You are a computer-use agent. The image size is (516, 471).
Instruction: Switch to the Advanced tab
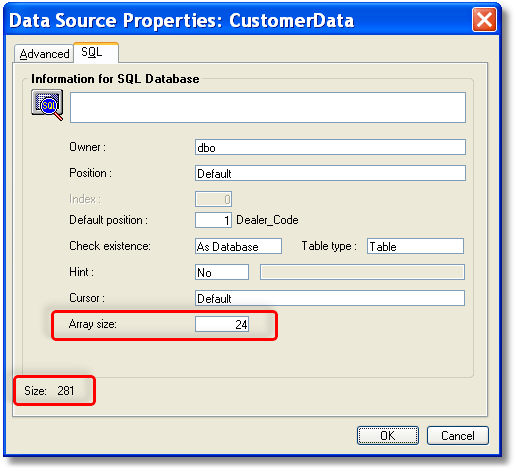point(44,54)
